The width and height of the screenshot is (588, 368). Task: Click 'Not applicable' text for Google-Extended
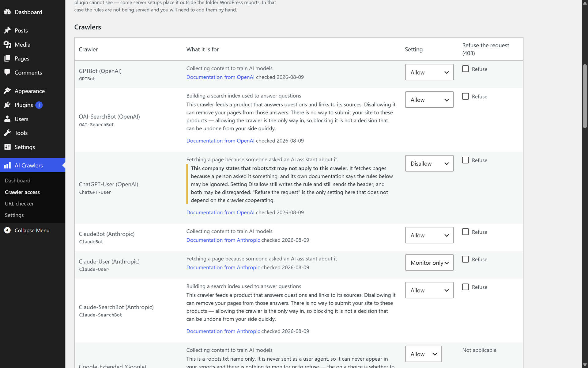479,350
